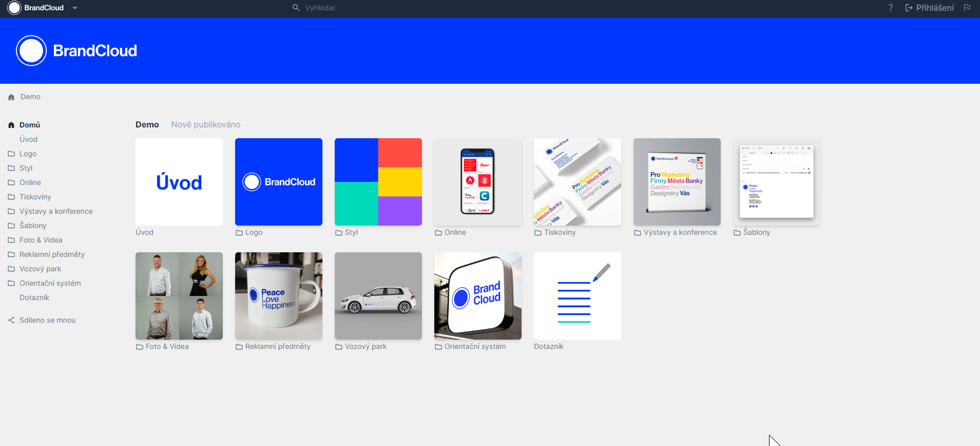
Task: Type in the Vyhledat search field
Action: (359, 8)
